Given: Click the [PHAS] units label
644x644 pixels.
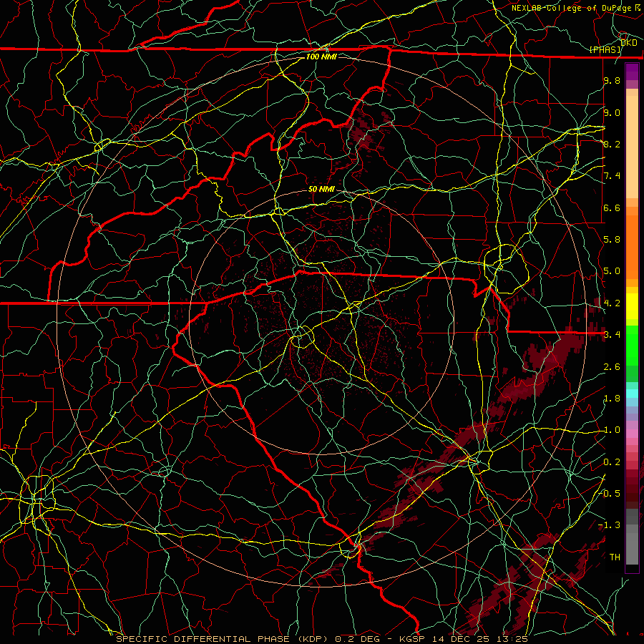Looking at the screenshot, I should pos(605,49).
